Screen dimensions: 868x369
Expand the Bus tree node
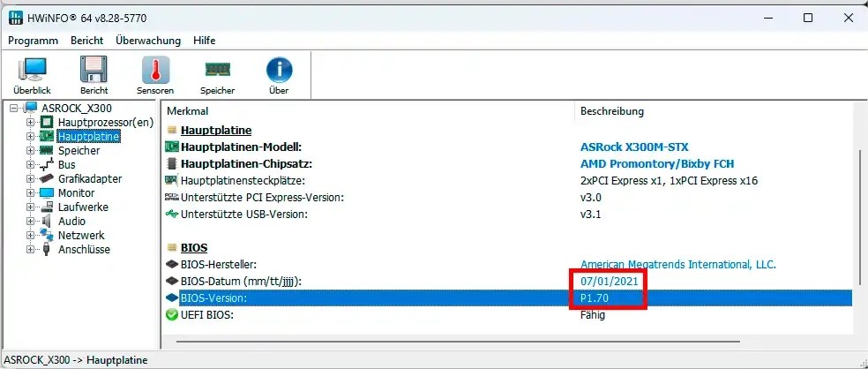click(x=31, y=164)
